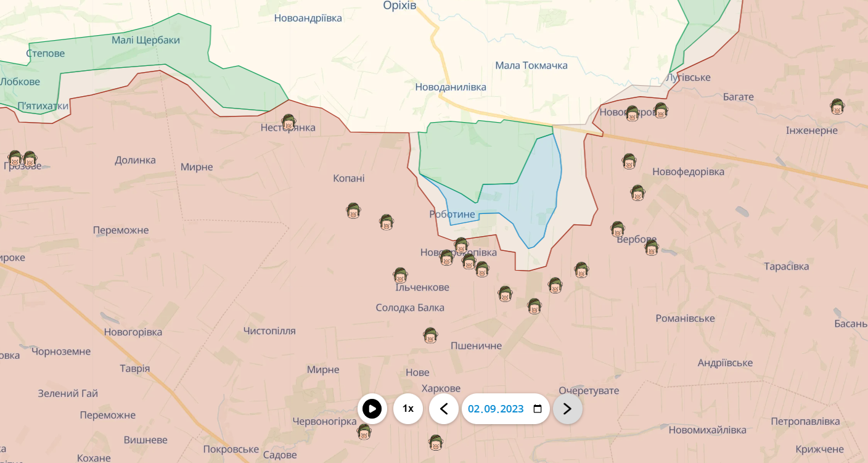This screenshot has width=868, height=463.
Task: Go to the previous date with left arrow
Action: click(x=444, y=409)
